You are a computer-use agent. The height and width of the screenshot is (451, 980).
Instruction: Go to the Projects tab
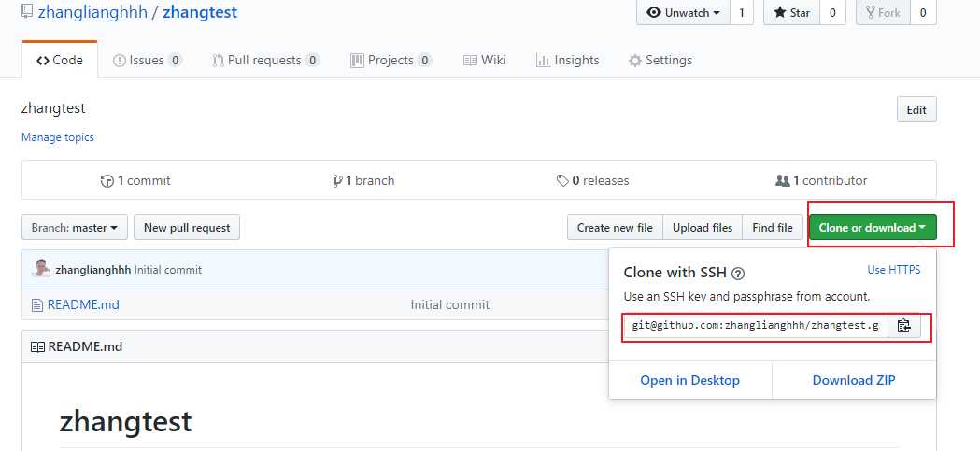(391, 60)
